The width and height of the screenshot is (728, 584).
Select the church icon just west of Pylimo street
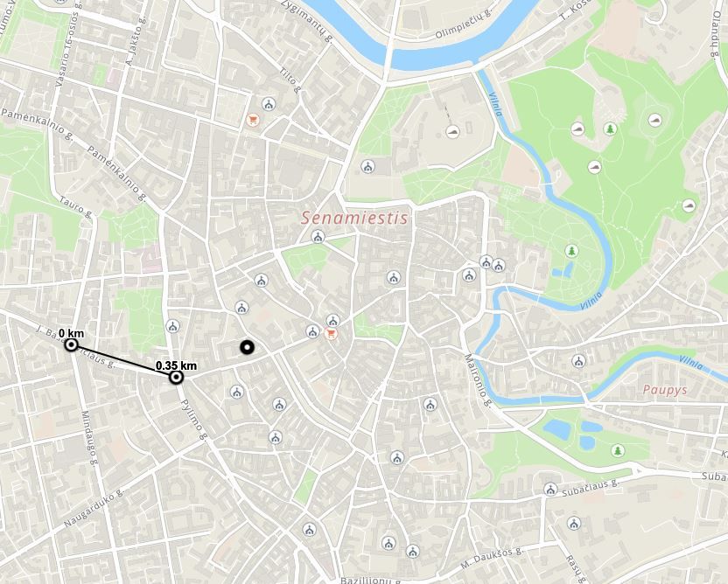(173, 327)
